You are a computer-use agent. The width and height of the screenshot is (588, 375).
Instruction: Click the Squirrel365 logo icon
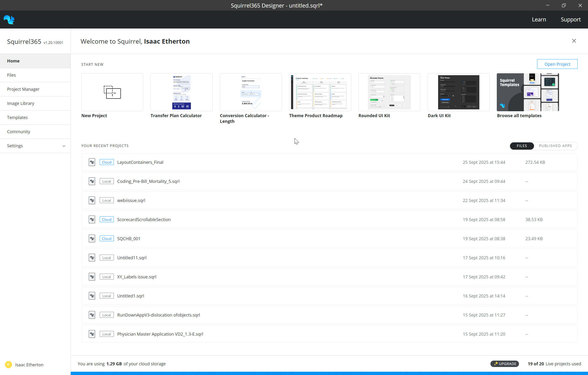point(9,20)
